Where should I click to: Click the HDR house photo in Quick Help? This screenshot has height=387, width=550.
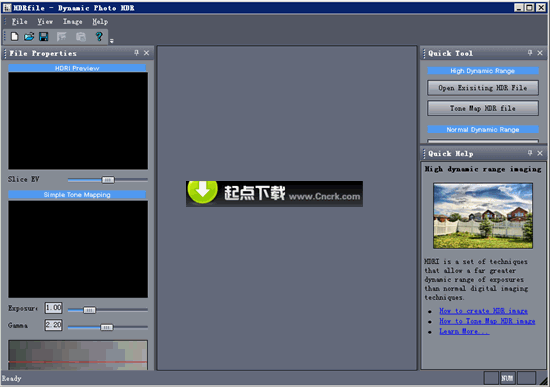click(483, 215)
